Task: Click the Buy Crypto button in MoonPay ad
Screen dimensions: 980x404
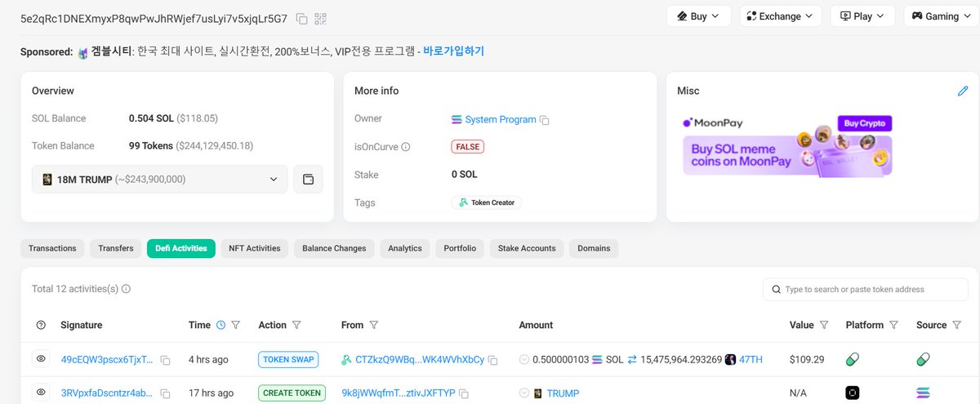Action: click(864, 123)
